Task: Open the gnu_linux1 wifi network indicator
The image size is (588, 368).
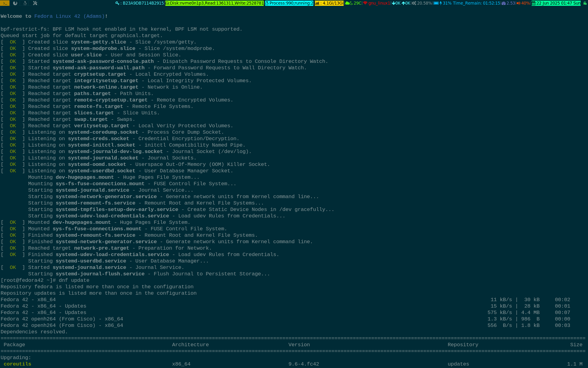Action: pyautogui.click(x=377, y=3)
